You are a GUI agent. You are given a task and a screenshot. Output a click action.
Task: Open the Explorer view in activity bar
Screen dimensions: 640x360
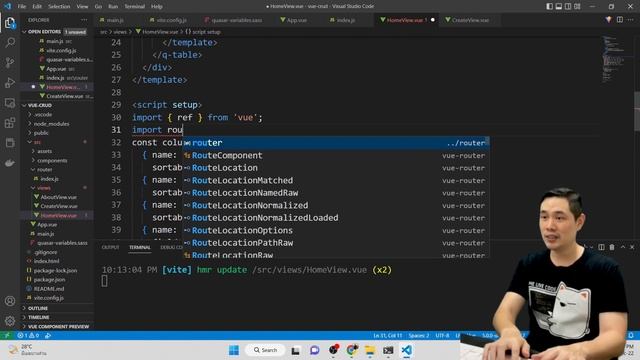tap(10, 23)
